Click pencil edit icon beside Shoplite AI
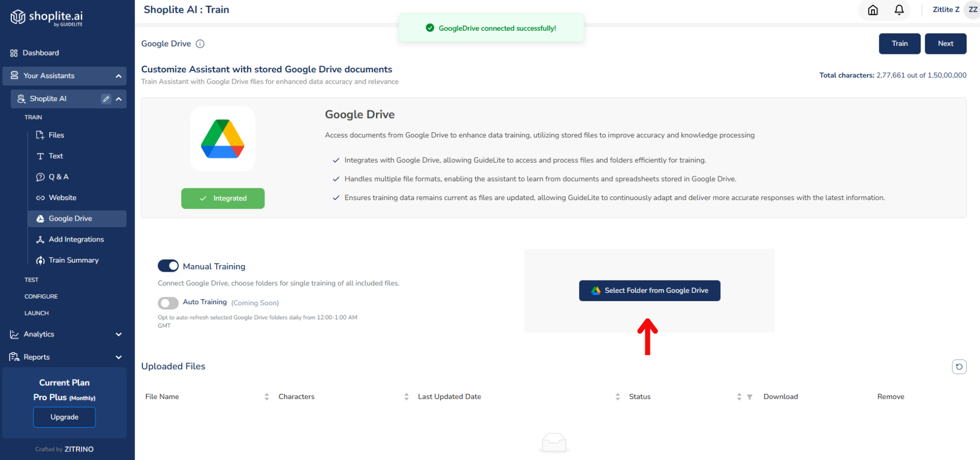 click(x=106, y=99)
